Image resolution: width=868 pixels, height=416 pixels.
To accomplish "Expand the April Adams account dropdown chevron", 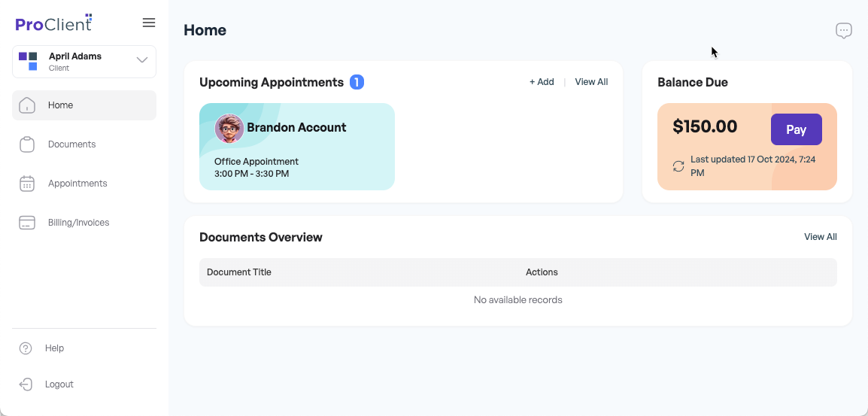I will (142, 60).
